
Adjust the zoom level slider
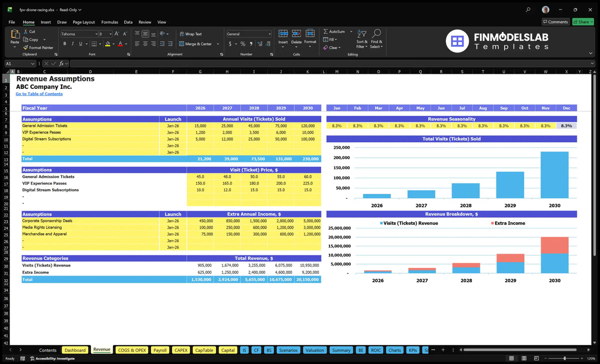click(x=564, y=359)
